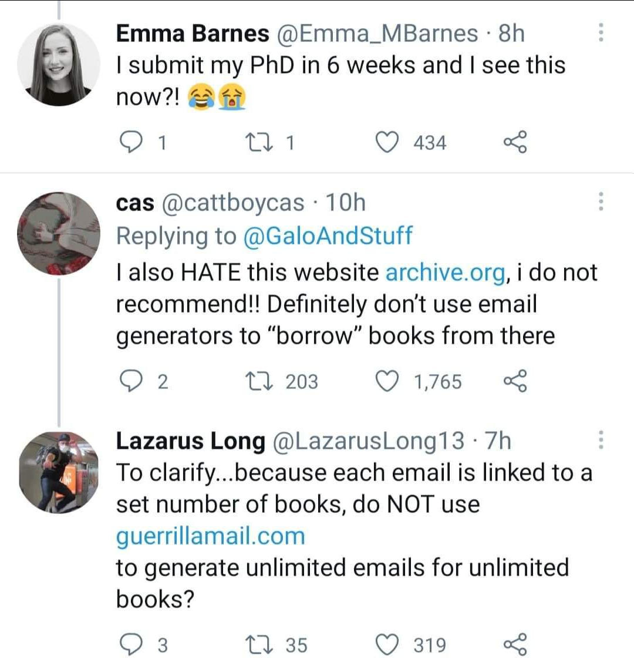Like cas's tweet with 1,765 likes
This screenshot has width=634, height=672.
(x=387, y=381)
